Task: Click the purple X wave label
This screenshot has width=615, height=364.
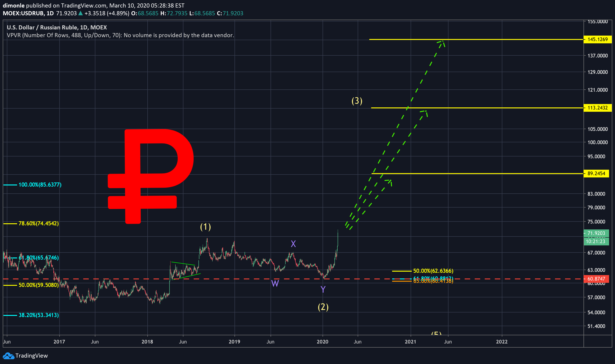Action: 293,244
